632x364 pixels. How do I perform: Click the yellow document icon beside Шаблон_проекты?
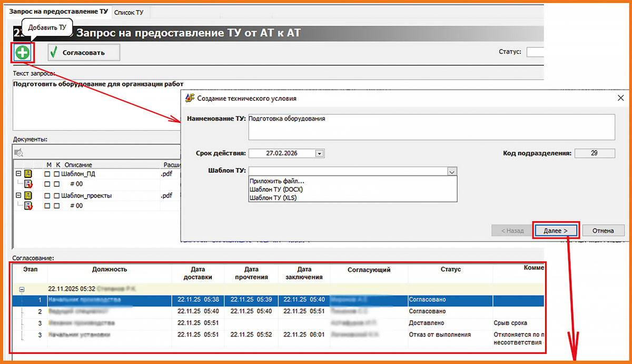[27, 195]
